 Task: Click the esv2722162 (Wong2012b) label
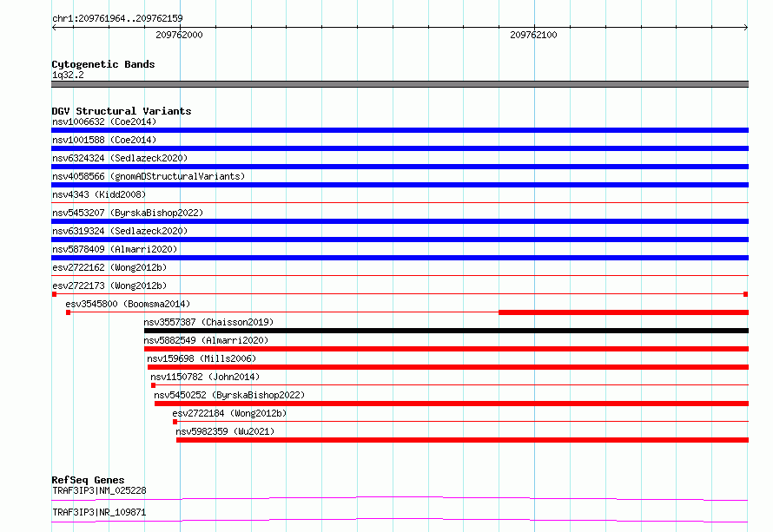109,267
